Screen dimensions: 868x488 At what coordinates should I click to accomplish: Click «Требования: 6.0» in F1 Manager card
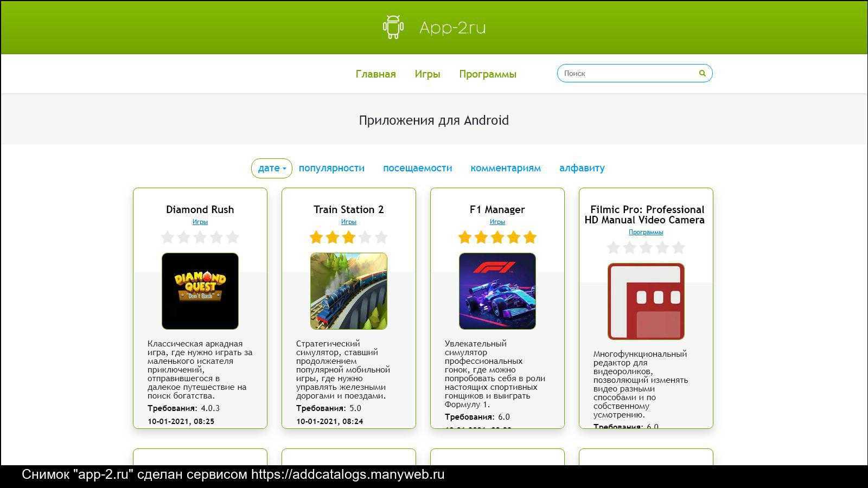(477, 417)
